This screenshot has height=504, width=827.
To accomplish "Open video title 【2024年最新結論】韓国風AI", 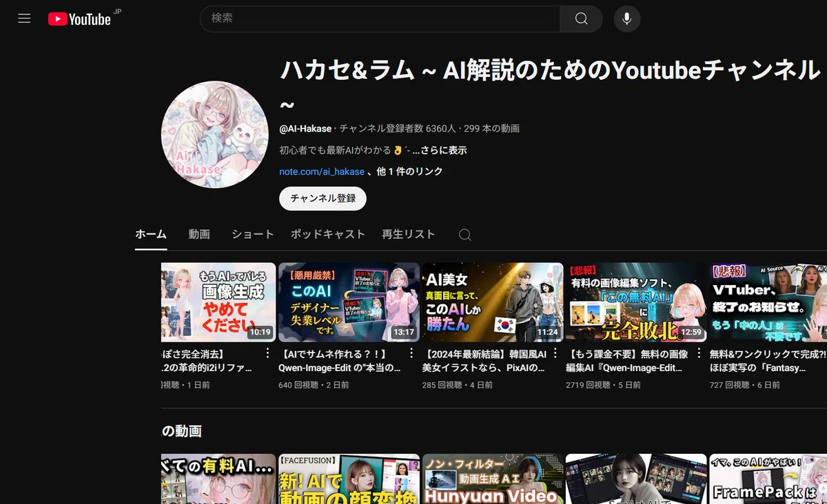I will tap(484, 361).
